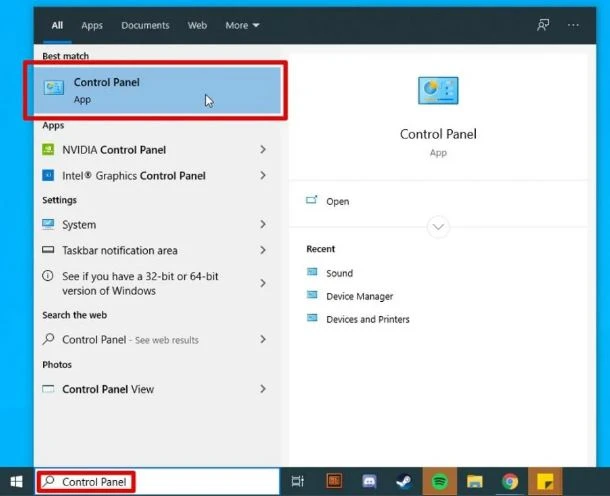Click the Intel Graphics Control Panel icon
The height and width of the screenshot is (496, 610).
[x=48, y=175]
